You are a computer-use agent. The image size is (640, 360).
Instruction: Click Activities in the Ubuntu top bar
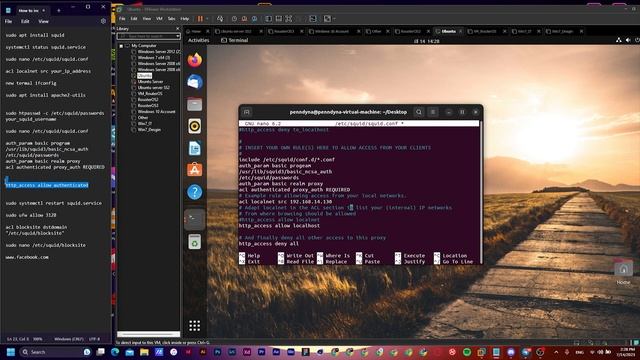[x=198, y=40]
